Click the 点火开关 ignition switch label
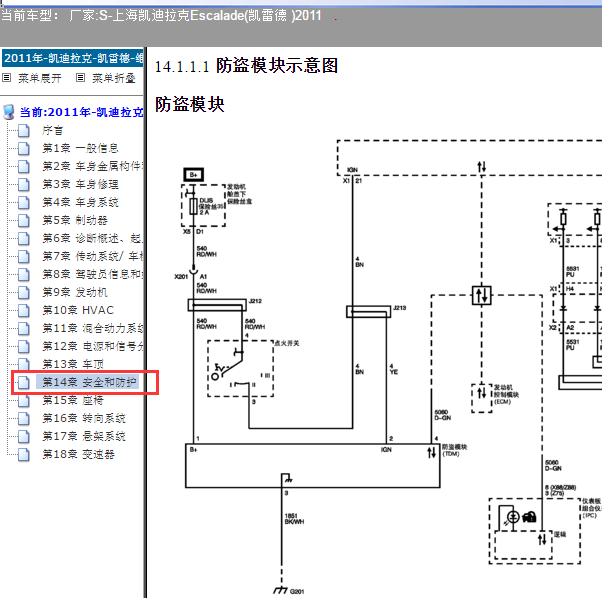 [287, 343]
